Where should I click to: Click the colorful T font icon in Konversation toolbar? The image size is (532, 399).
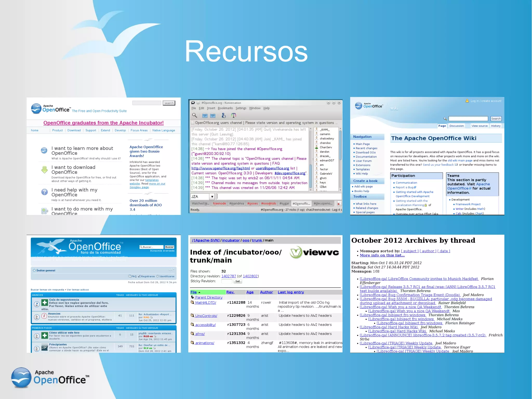[x=234, y=115]
